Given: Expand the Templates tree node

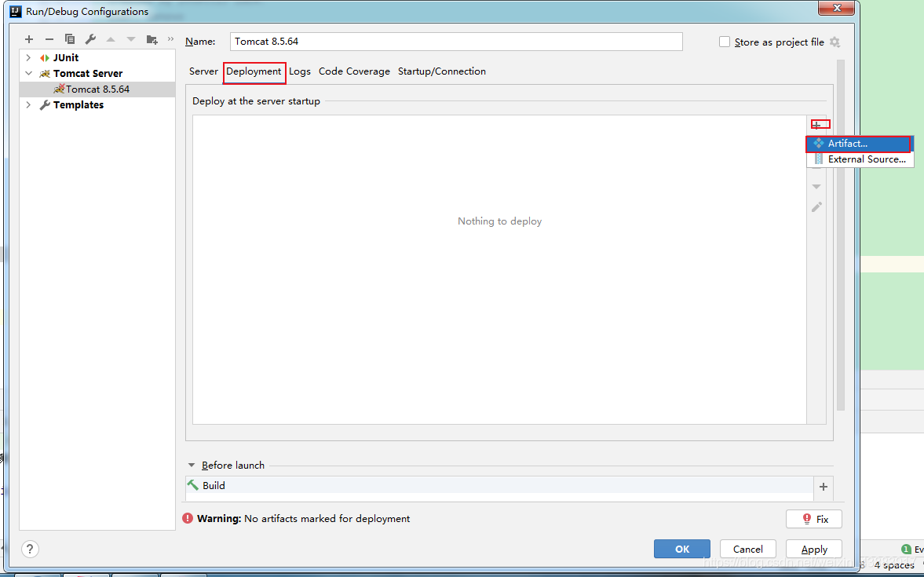Looking at the screenshot, I should pos(28,105).
